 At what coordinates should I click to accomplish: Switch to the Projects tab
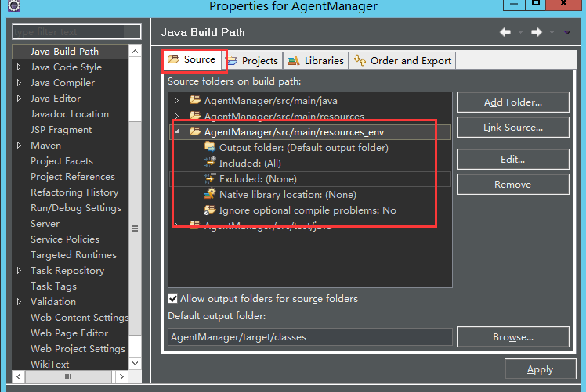coord(253,60)
